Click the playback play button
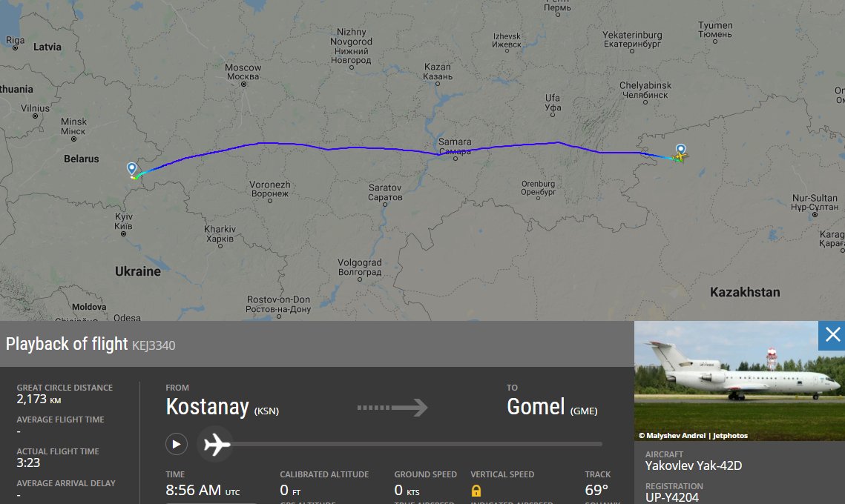This screenshot has width=845, height=504. pos(177,444)
